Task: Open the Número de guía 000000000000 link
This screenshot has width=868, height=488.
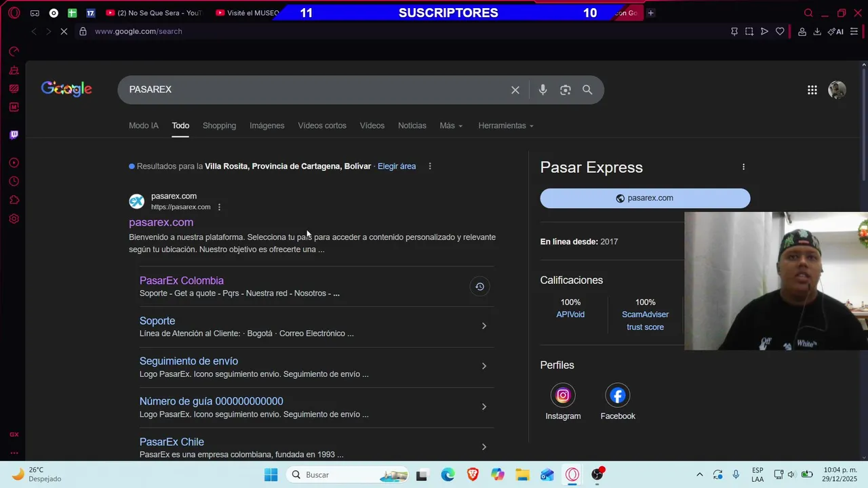Action: click(211, 401)
